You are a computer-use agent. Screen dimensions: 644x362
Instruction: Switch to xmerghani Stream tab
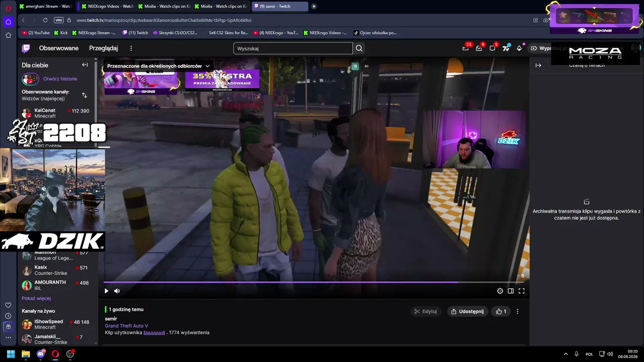point(46,7)
